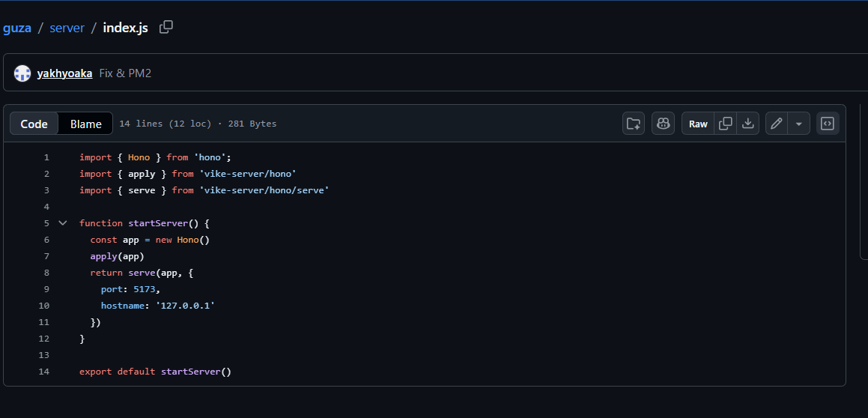Click the folder-plus icon beside Copilot
The image size is (868, 418).
pos(634,124)
